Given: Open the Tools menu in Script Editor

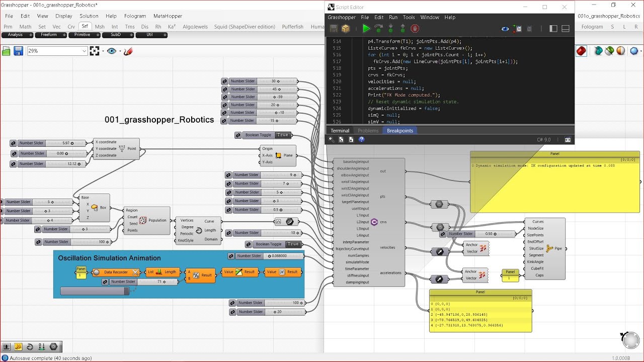Looking at the screenshot, I should tap(409, 17).
